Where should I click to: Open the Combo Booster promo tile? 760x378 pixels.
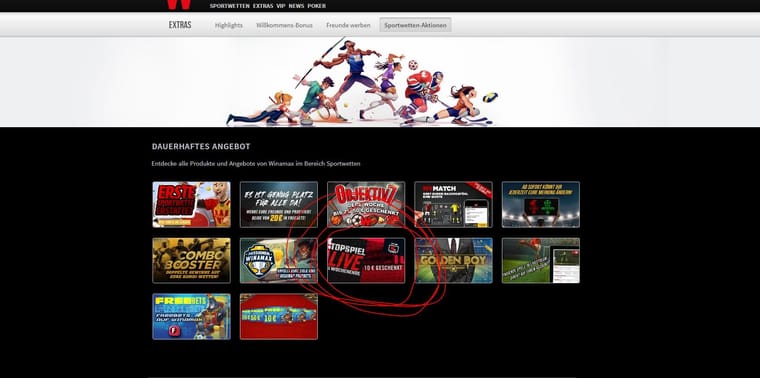click(x=191, y=261)
